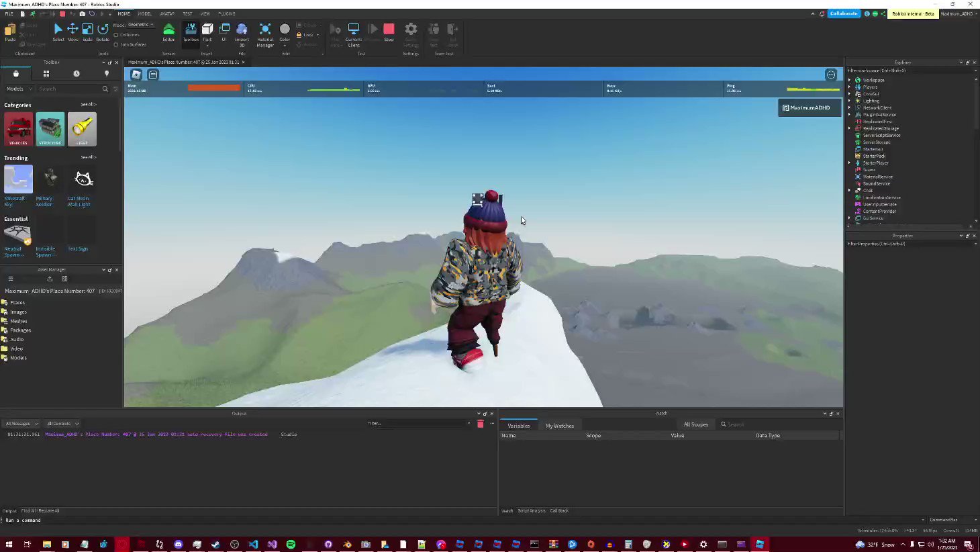Clear the Output window with trash icon
This screenshot has height=552, width=980.
(480, 424)
